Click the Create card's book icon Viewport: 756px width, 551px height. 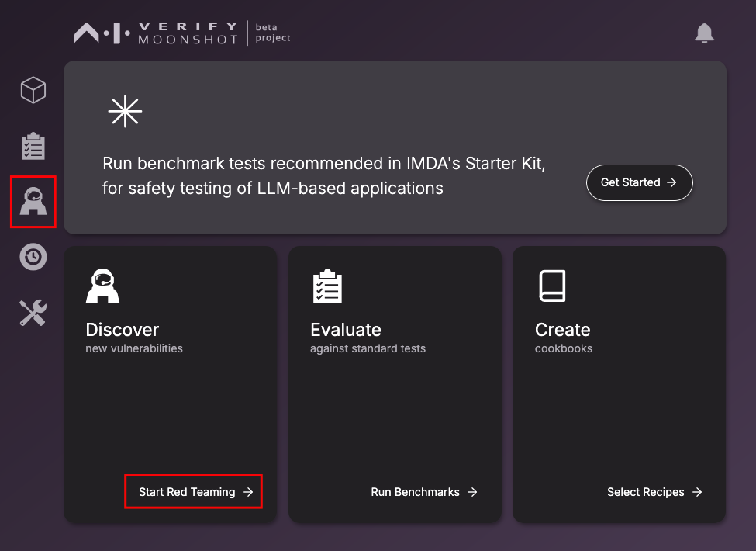pyautogui.click(x=552, y=286)
